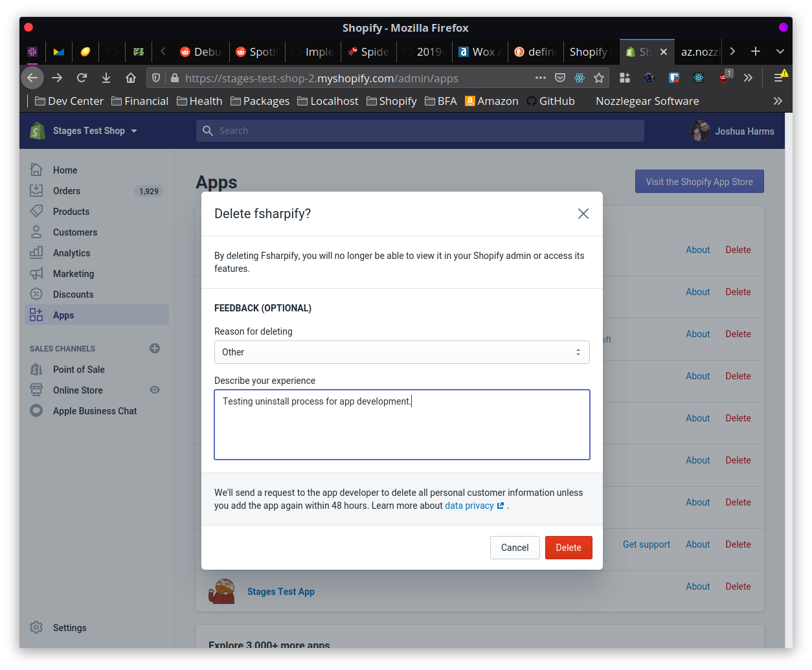Open the page actions three-dot menu
This screenshot has height=670, width=812.
(541, 78)
